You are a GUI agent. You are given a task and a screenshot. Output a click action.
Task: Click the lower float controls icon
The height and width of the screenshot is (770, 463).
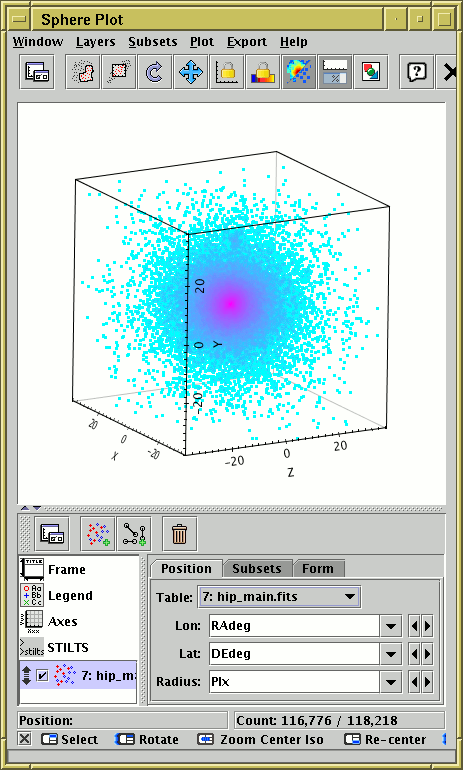pos(52,534)
